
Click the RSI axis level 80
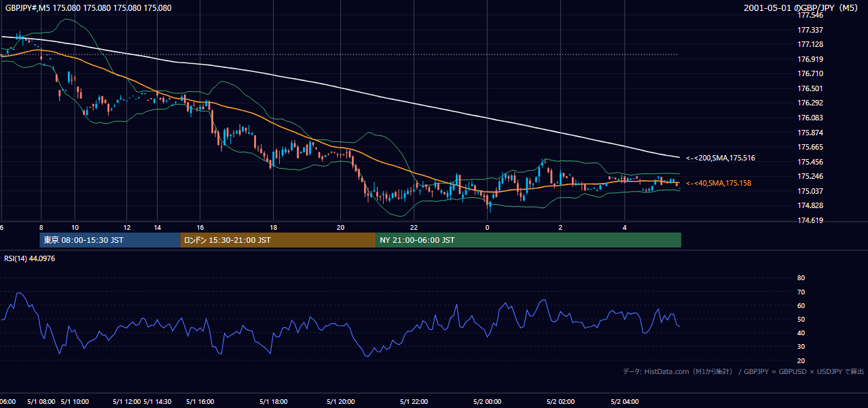pos(801,278)
